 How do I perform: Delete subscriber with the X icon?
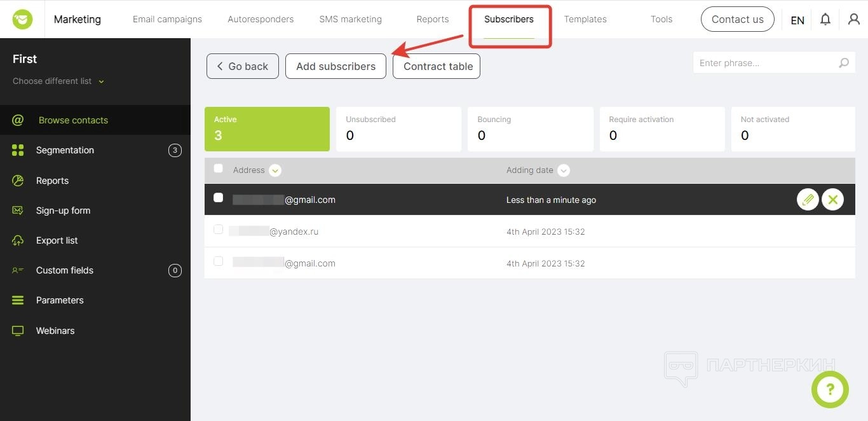pyautogui.click(x=832, y=200)
